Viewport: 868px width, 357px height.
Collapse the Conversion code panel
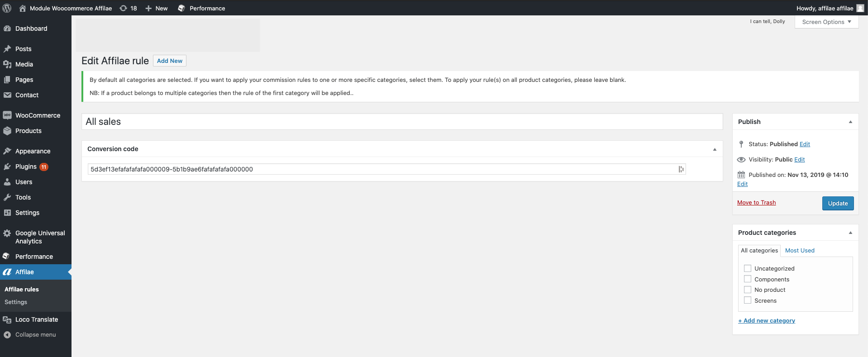(715, 149)
